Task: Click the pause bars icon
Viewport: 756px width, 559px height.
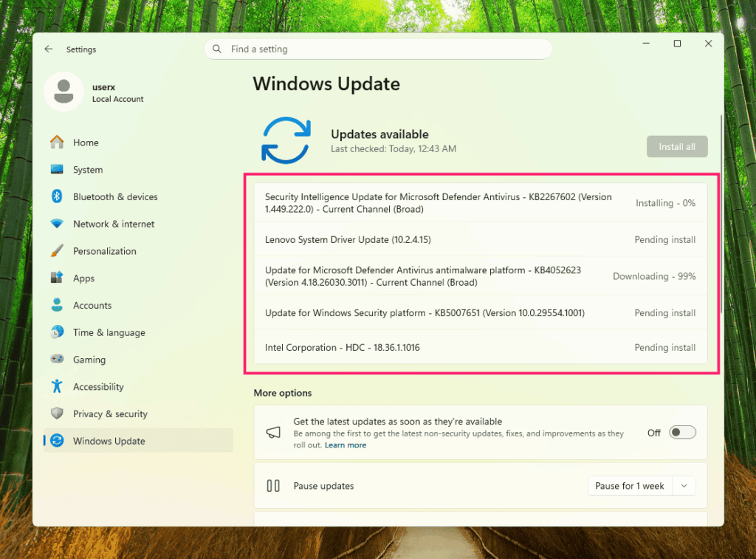Action: click(273, 486)
